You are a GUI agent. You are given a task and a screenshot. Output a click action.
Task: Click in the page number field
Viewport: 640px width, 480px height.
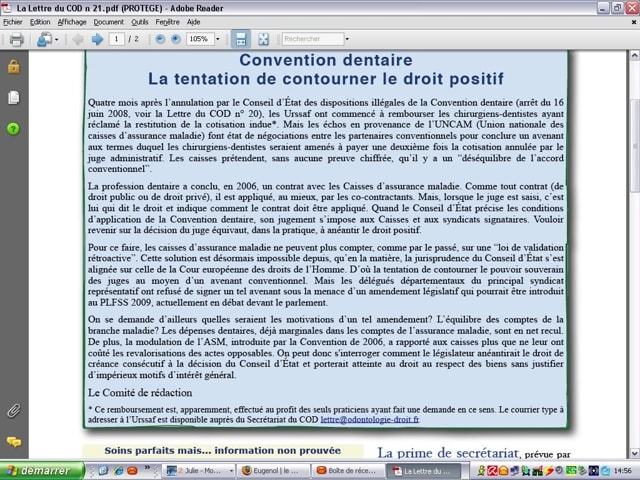coord(119,39)
